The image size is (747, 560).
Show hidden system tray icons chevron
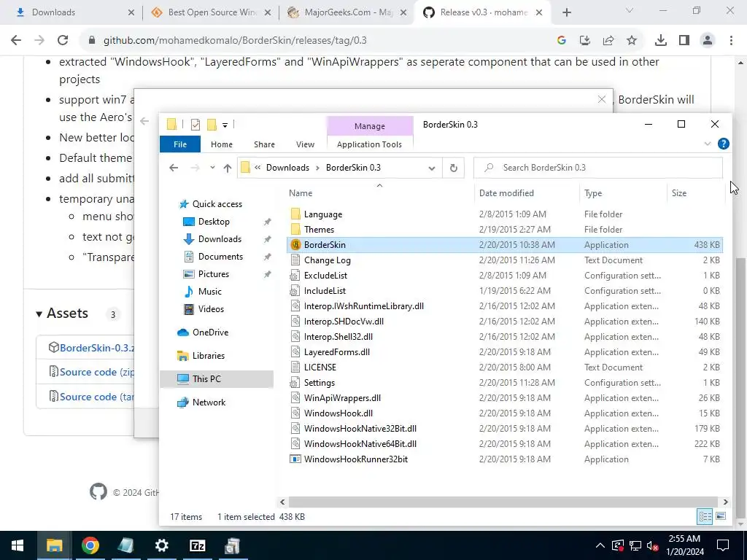point(600,545)
